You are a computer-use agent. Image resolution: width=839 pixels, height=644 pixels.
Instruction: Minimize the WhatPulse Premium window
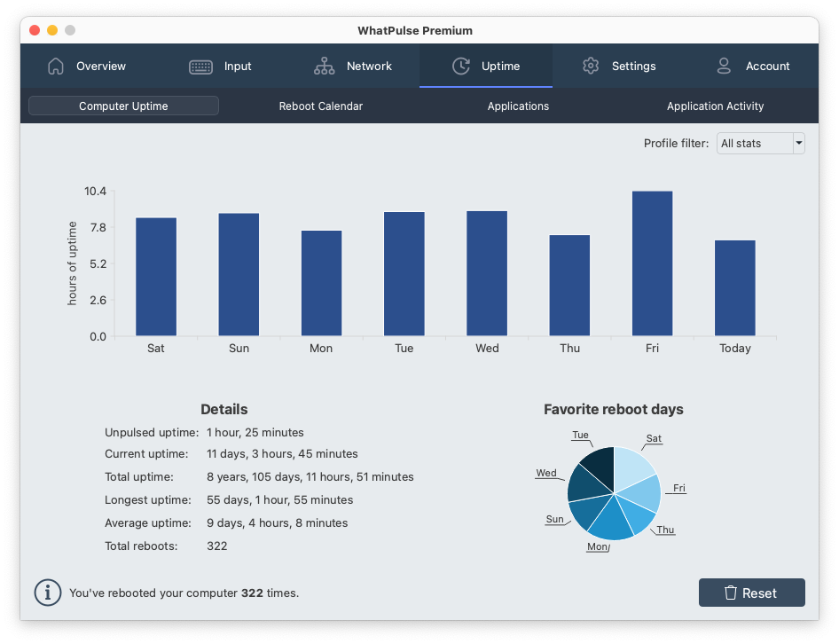click(52, 30)
